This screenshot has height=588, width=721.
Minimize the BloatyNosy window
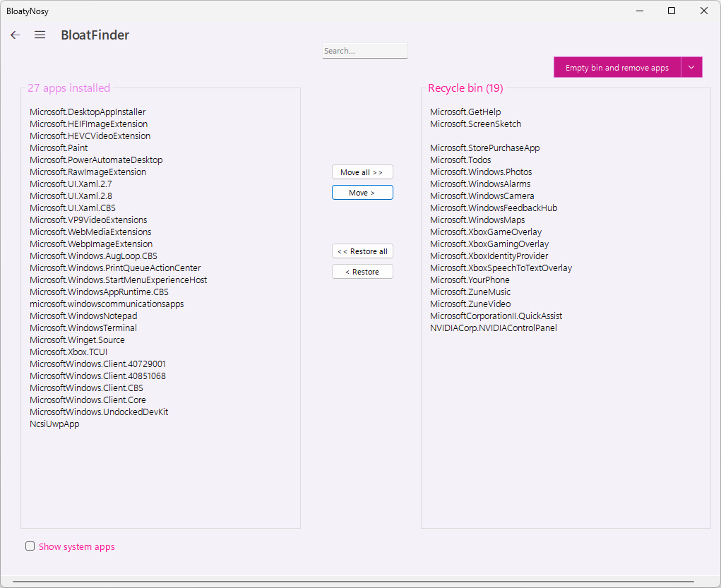[x=640, y=11]
